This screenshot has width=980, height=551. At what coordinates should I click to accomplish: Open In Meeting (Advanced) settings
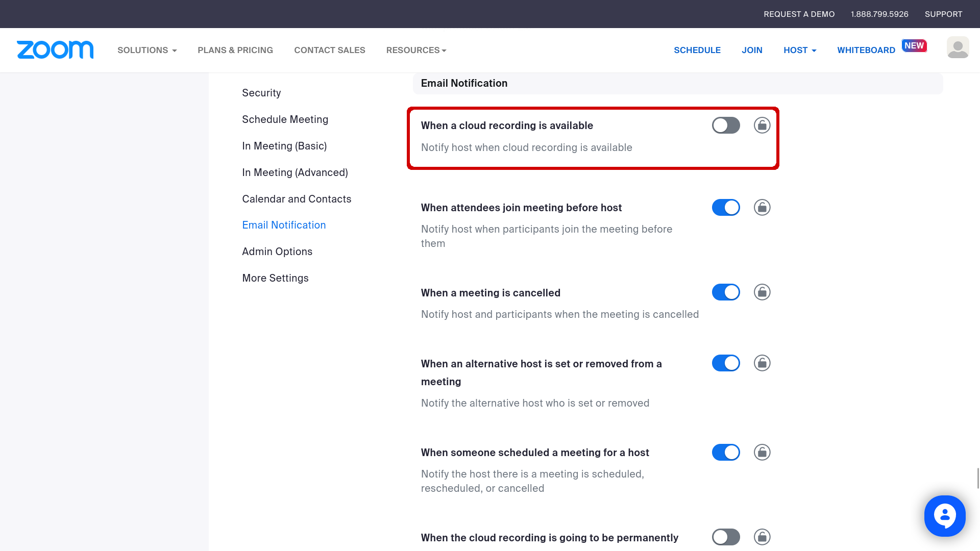(x=295, y=172)
